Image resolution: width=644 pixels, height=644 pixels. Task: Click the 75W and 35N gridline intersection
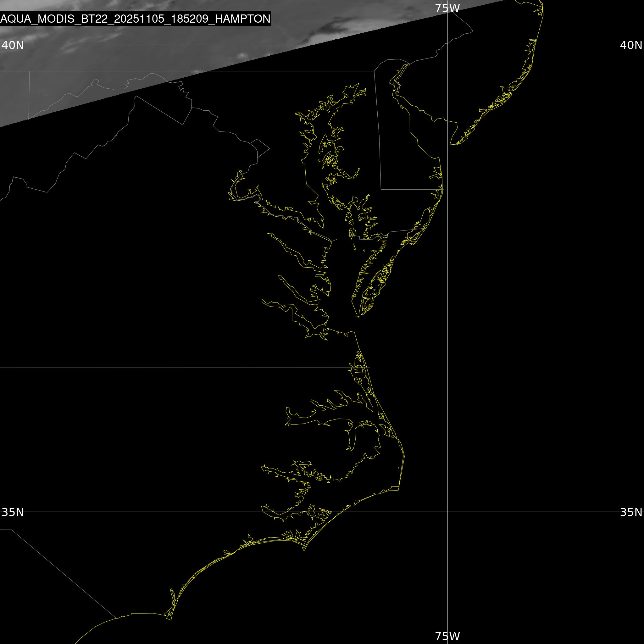click(x=447, y=512)
